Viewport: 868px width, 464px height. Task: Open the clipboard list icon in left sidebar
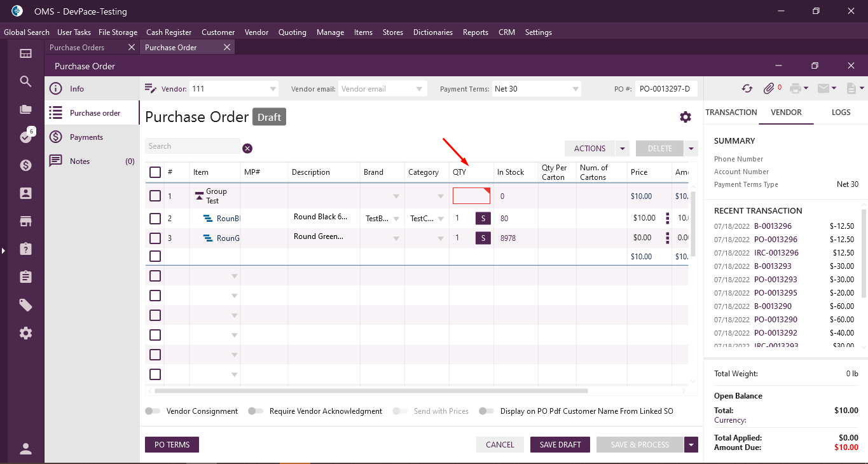point(26,277)
